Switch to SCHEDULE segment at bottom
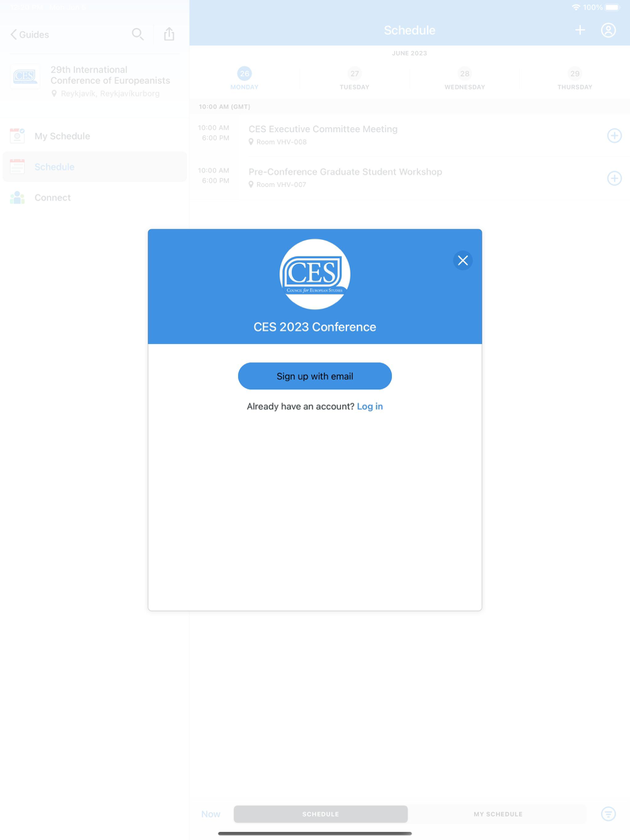The image size is (630, 840). pos(321,814)
